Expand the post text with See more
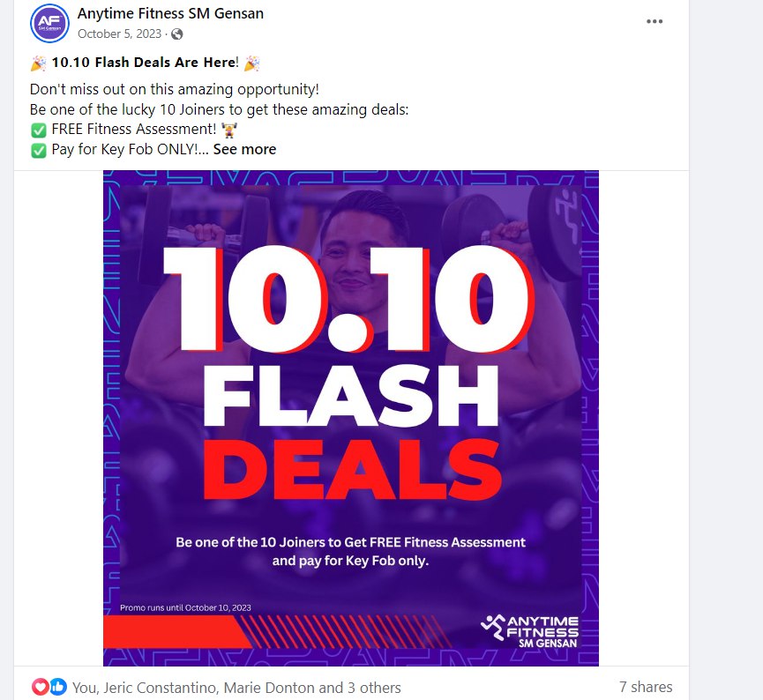Screen dimensions: 763x700 tap(244, 149)
